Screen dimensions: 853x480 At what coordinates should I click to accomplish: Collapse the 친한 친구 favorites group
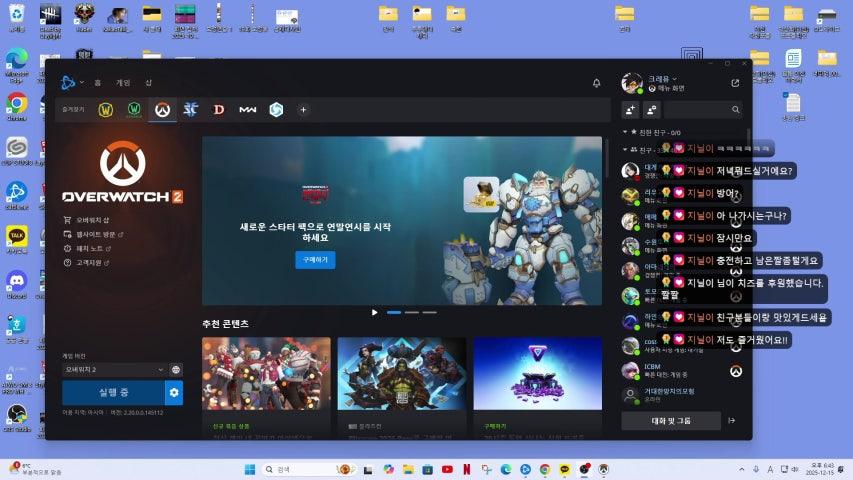(x=625, y=132)
